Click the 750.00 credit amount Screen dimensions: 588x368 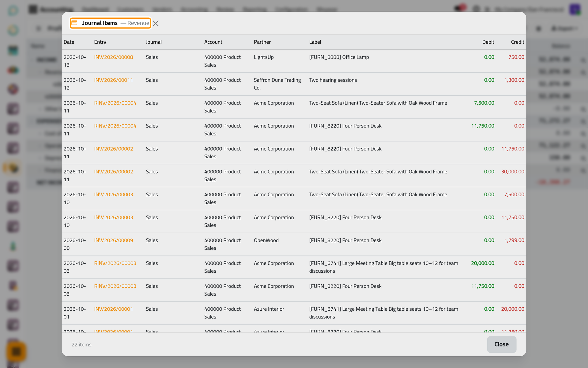(516, 57)
